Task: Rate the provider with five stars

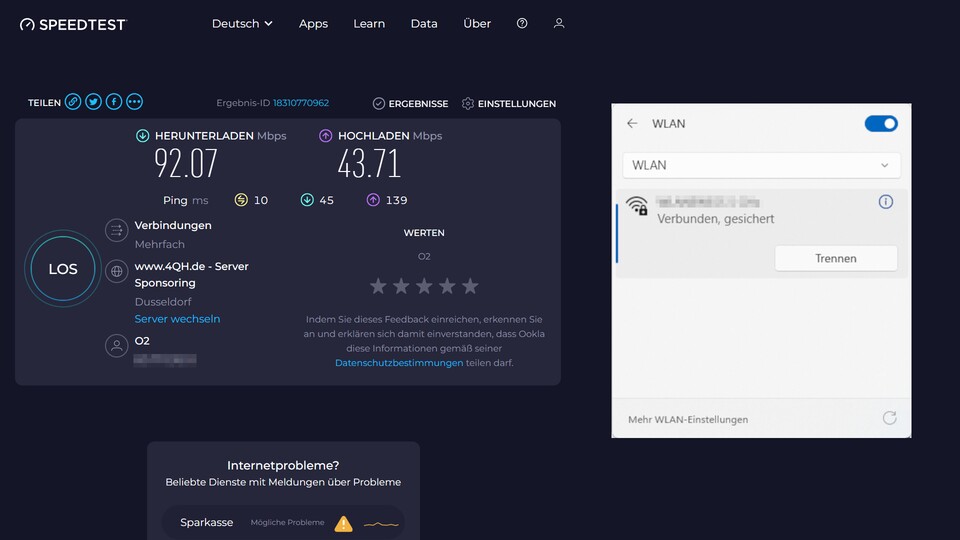Action: (x=470, y=287)
